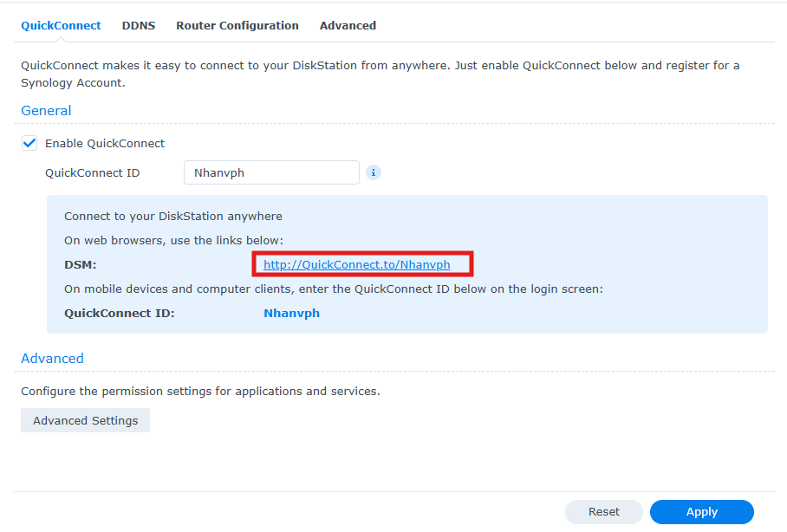Click the Enable QuickConnect label text
The width and height of the screenshot is (787, 532).
105,144
